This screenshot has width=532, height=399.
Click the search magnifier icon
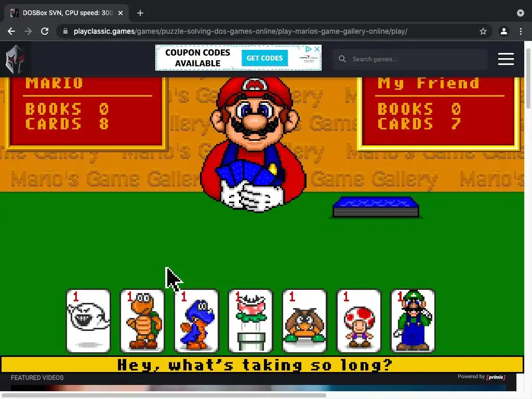point(342,59)
